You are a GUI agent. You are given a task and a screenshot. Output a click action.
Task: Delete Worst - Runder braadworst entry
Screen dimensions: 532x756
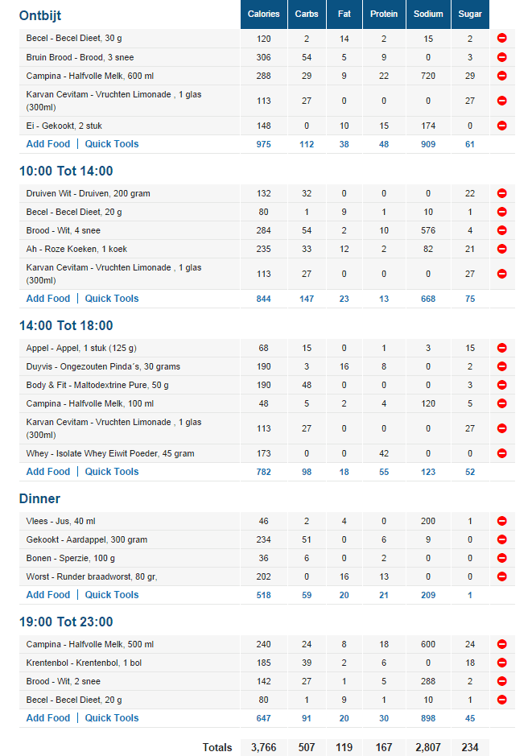click(501, 576)
